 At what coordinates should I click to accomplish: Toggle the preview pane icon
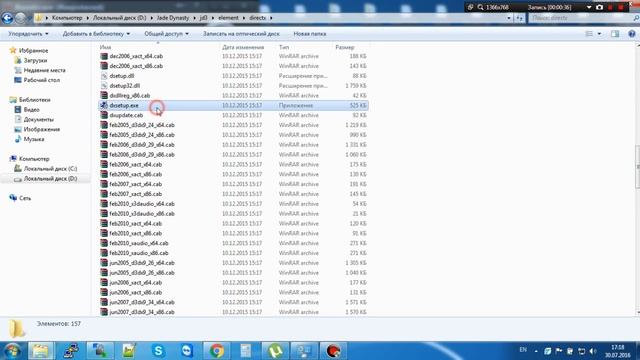coord(615,34)
